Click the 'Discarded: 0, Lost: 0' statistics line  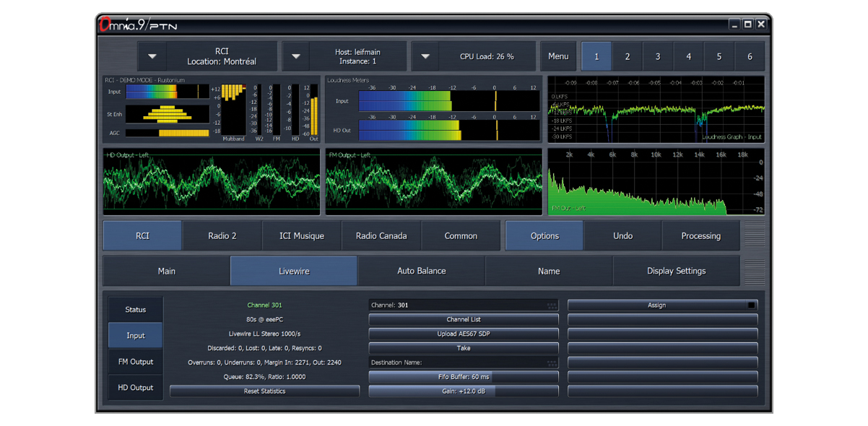[x=264, y=348]
